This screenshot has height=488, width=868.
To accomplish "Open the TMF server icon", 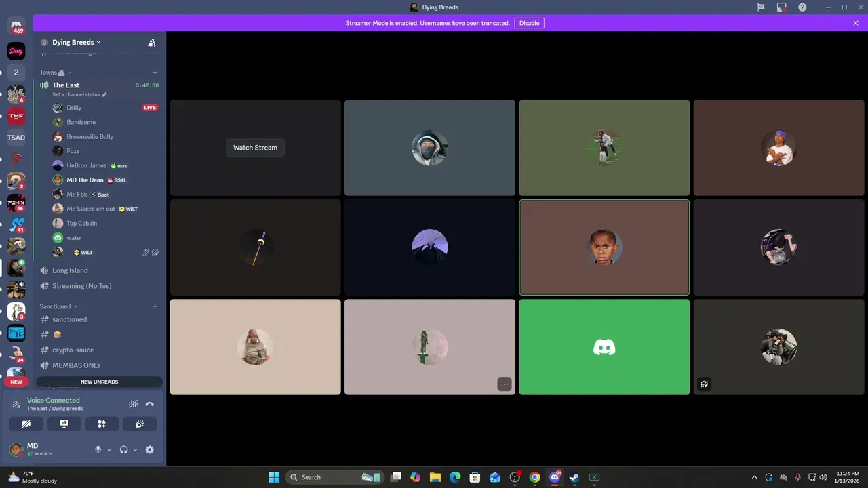I will click(x=16, y=116).
